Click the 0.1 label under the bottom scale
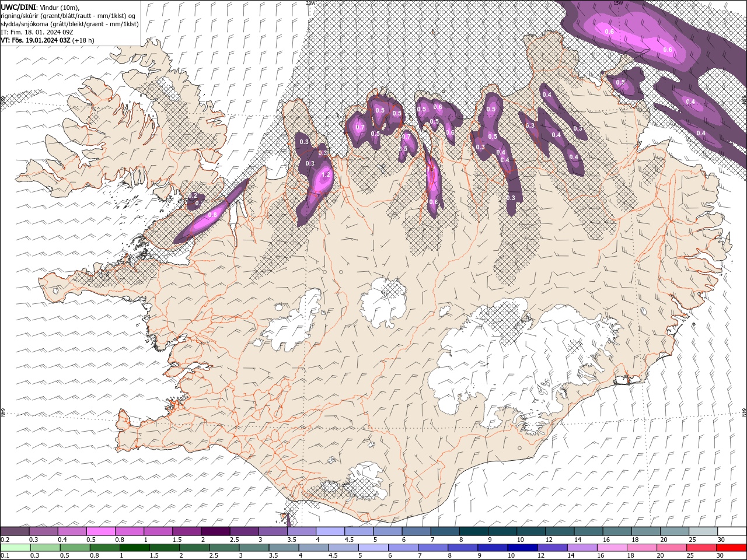 (x=4, y=556)
